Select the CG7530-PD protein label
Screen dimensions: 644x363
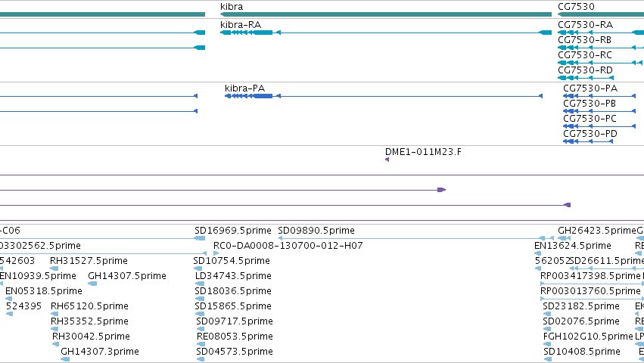pyautogui.click(x=590, y=134)
